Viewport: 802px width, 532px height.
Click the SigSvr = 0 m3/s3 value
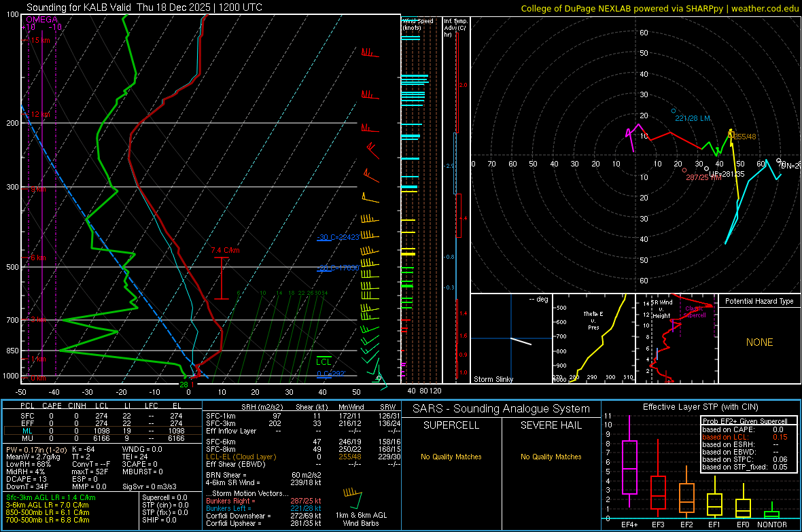tap(150, 486)
